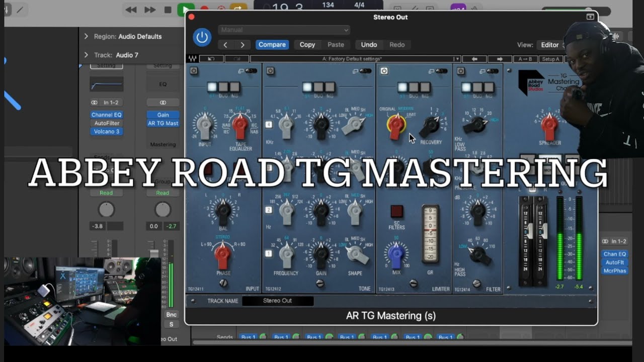This screenshot has width=644, height=362.
Task: Flip the INPUT module expand switch
Action: [251, 71]
